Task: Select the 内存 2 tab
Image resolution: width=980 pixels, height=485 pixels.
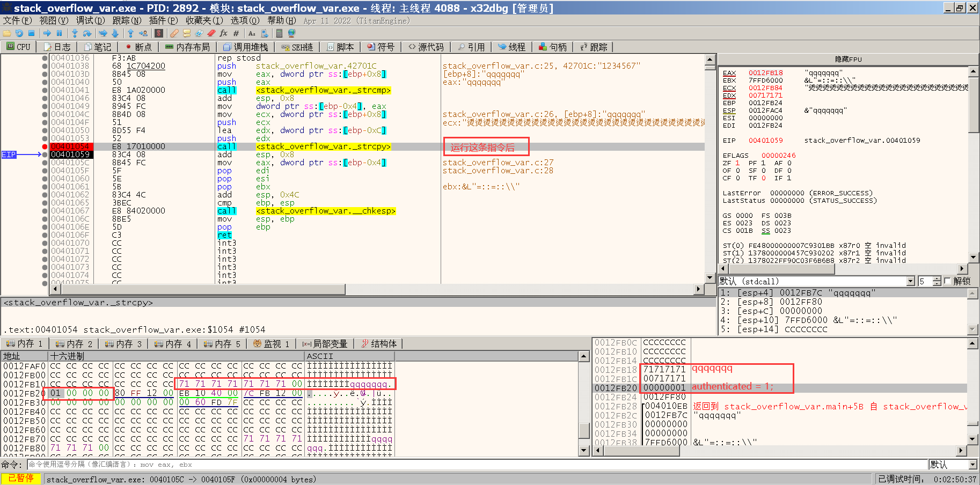Action: (x=73, y=343)
